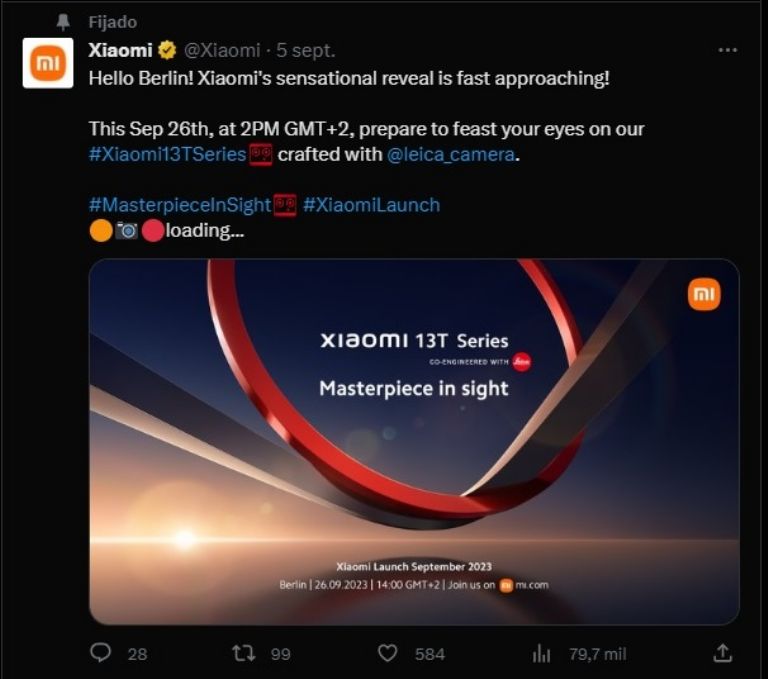The width and height of the screenshot is (768, 679).
Task: Click the Xiaomi profile avatar logo
Action: 48,63
